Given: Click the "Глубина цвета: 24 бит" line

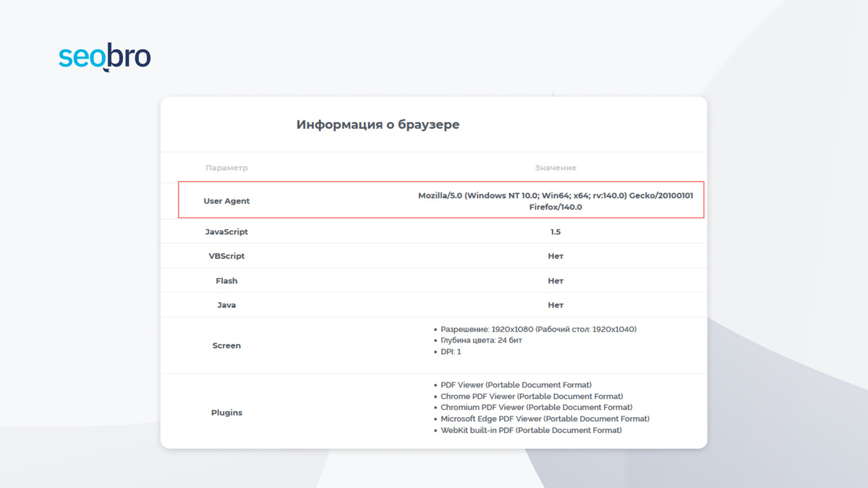Looking at the screenshot, I should point(481,340).
